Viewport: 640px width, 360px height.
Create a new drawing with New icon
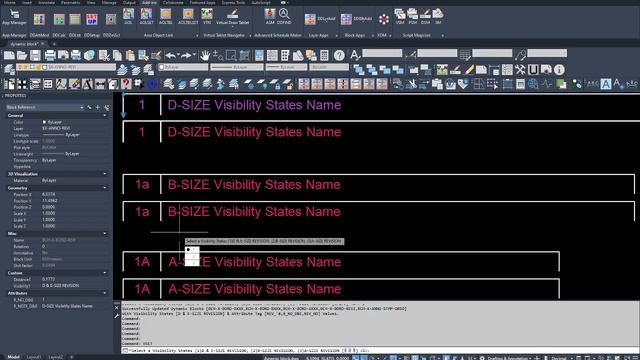(9, 55)
